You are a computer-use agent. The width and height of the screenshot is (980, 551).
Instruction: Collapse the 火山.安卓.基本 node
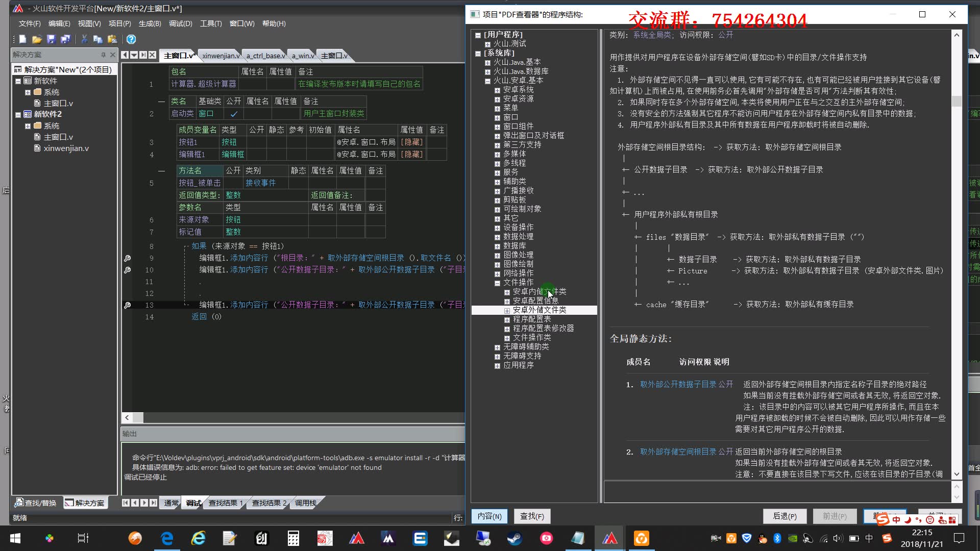coord(487,81)
